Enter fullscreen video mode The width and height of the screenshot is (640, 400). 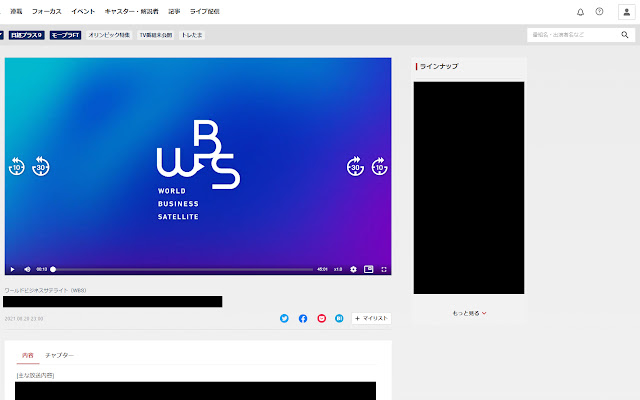[x=384, y=269]
